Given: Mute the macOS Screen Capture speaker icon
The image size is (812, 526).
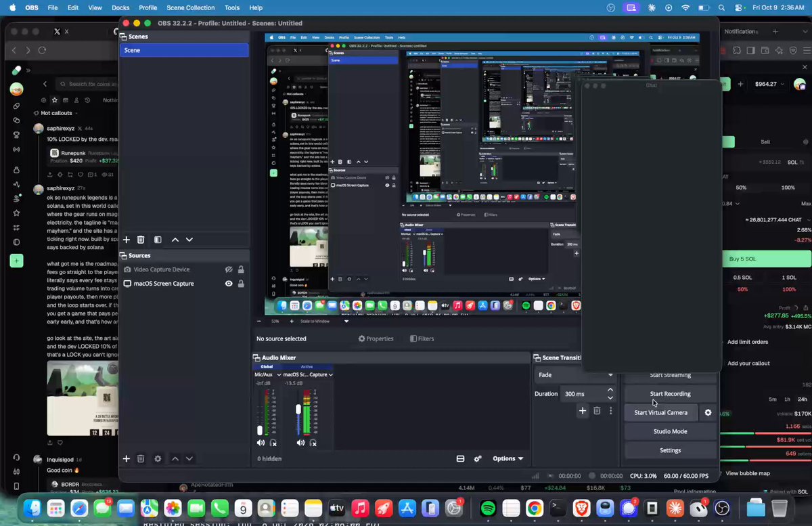Looking at the screenshot, I should point(300,443).
